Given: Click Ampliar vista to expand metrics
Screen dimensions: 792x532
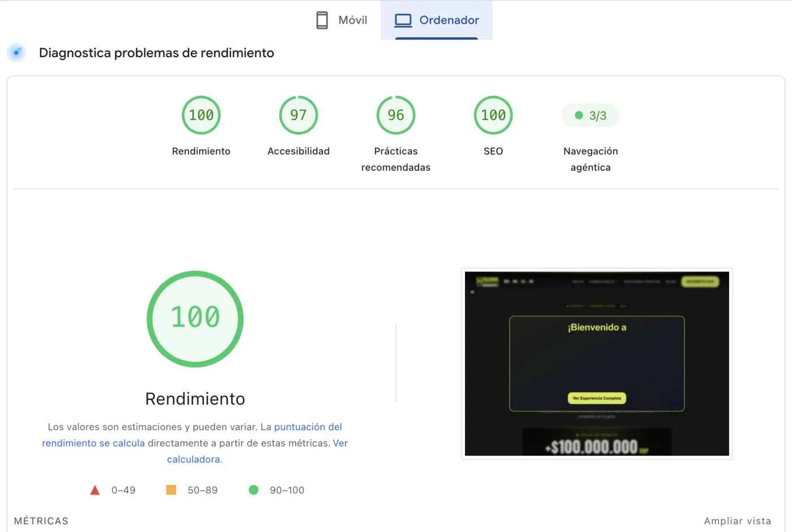Looking at the screenshot, I should pos(738,521).
